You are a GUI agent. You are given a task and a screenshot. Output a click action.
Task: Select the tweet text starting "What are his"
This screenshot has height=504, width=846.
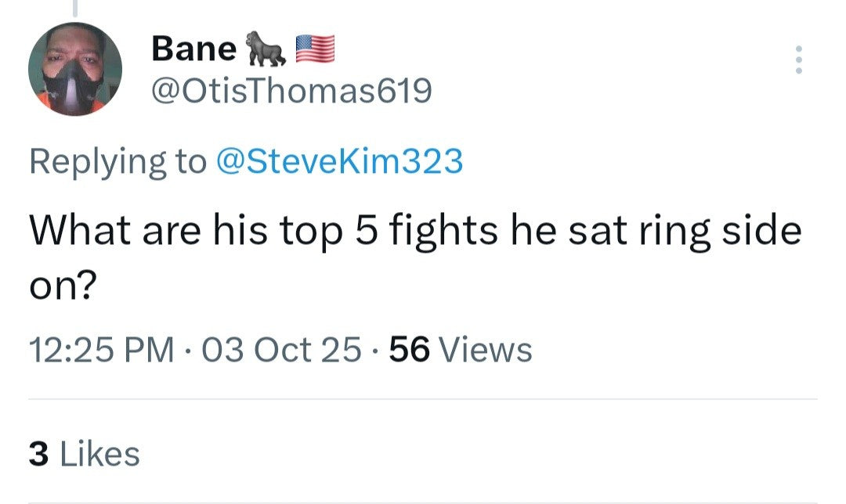(x=415, y=231)
